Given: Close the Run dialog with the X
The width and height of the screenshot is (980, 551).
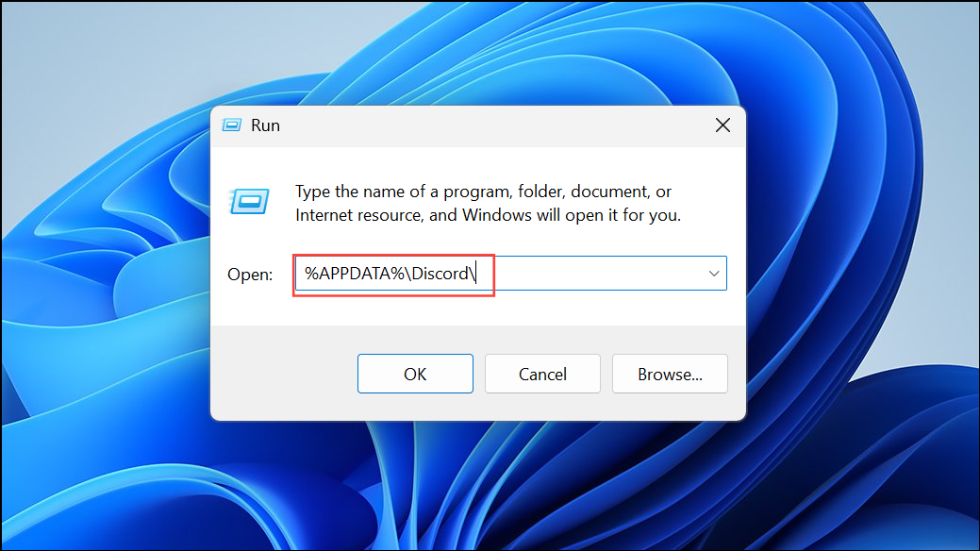Looking at the screenshot, I should pos(723,125).
